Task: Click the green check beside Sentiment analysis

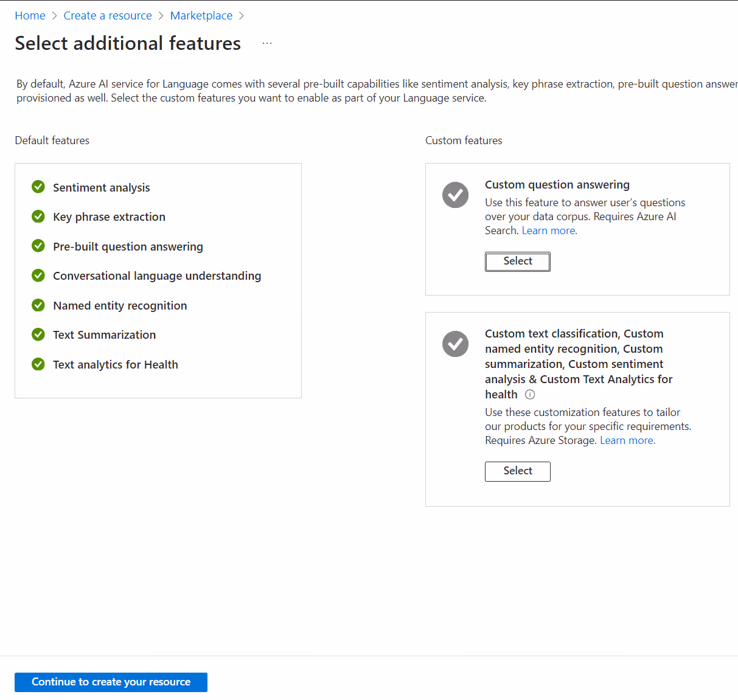Action: click(x=38, y=187)
